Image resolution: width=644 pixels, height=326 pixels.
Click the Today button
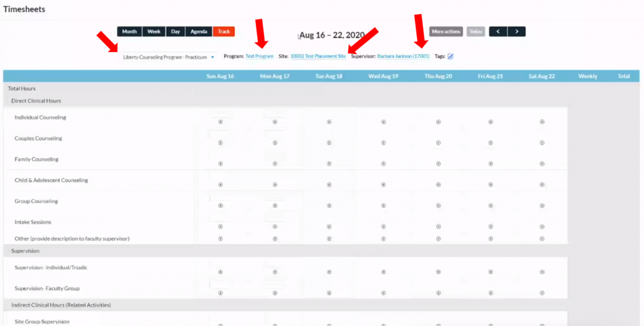click(x=475, y=31)
